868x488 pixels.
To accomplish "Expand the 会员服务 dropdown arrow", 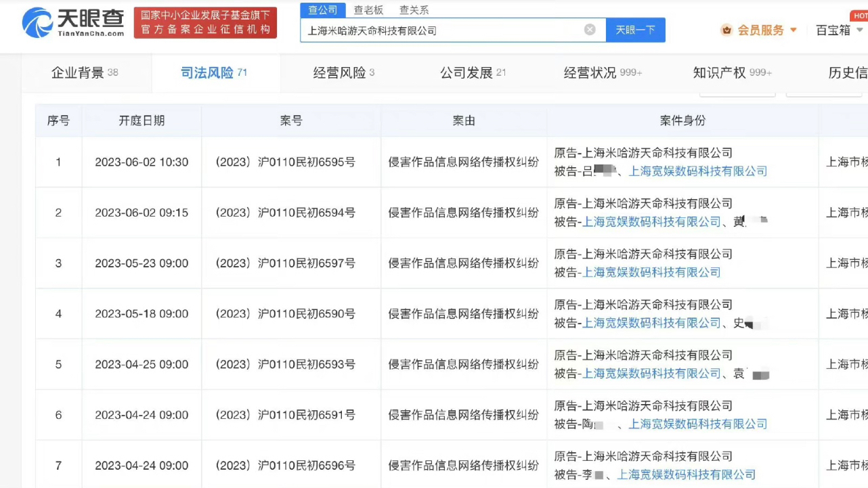I will (794, 30).
